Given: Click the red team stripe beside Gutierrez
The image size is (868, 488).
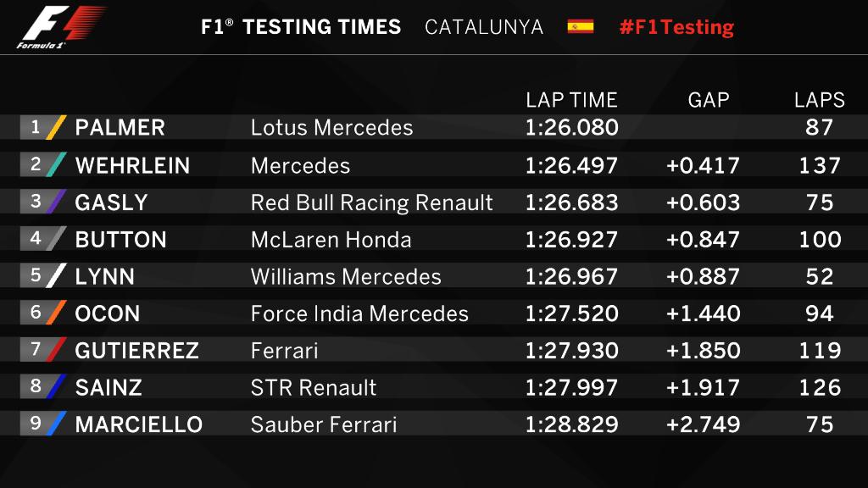Looking at the screenshot, I should [56, 350].
